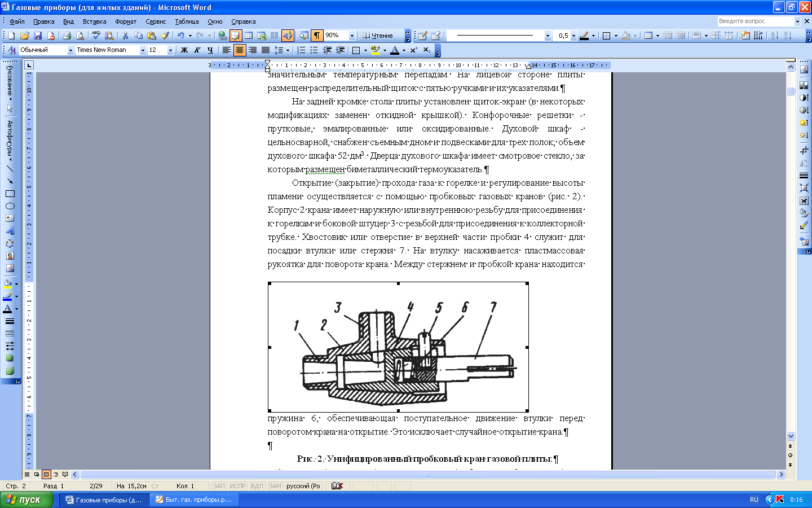This screenshot has width=812, height=508.
Task: Expand the Автофигуры menu
Action: pyautogui.click(x=10, y=140)
